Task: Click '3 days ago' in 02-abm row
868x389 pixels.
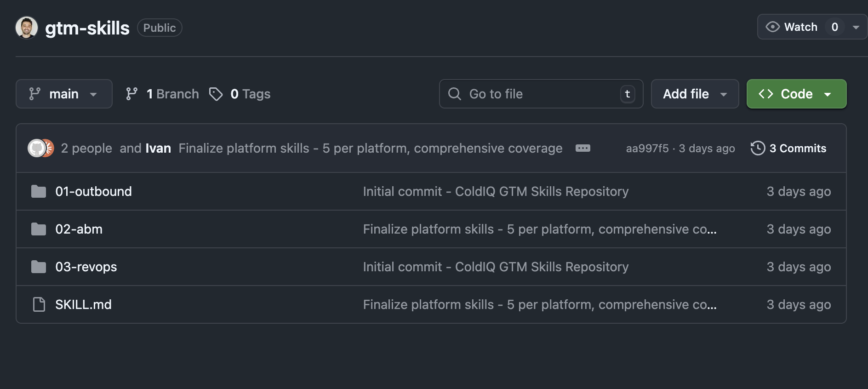Action: coord(799,229)
